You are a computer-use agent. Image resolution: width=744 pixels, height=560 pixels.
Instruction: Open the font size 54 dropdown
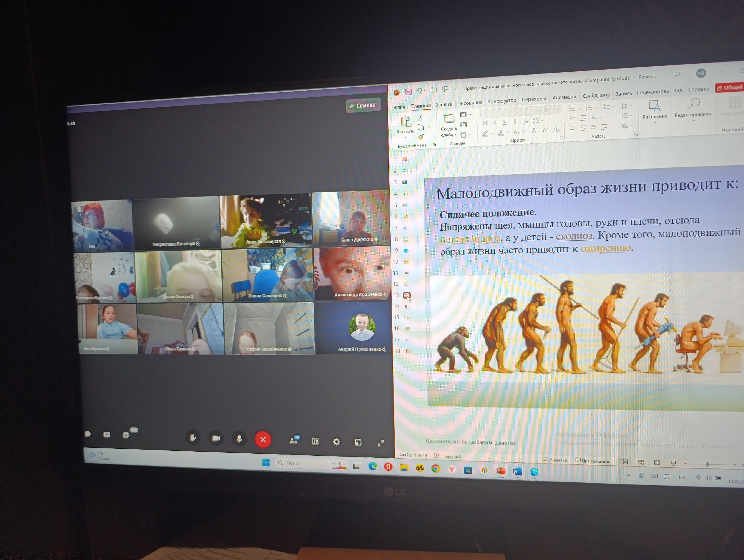click(x=558, y=109)
